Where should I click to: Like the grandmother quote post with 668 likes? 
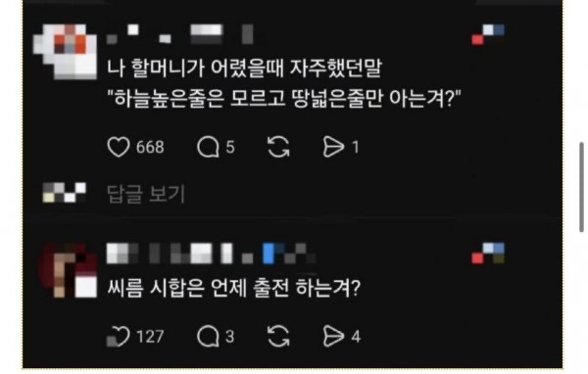coord(119,147)
